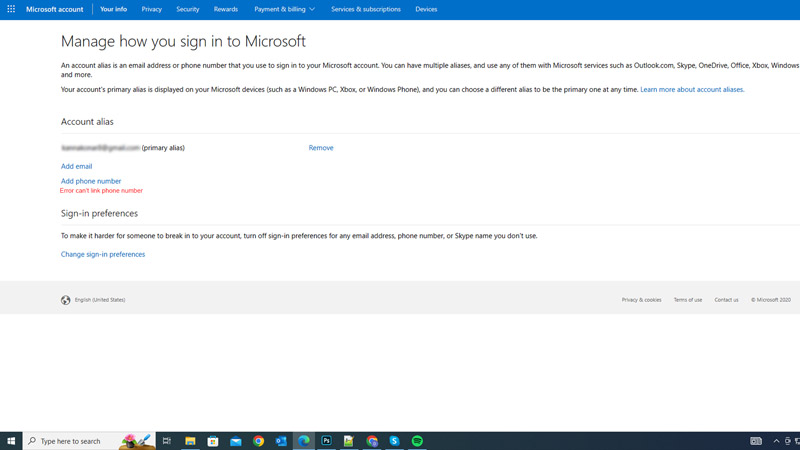Screen dimensions: 800x450
Task: Open Terms of use footer link
Action: pyautogui.click(x=688, y=300)
